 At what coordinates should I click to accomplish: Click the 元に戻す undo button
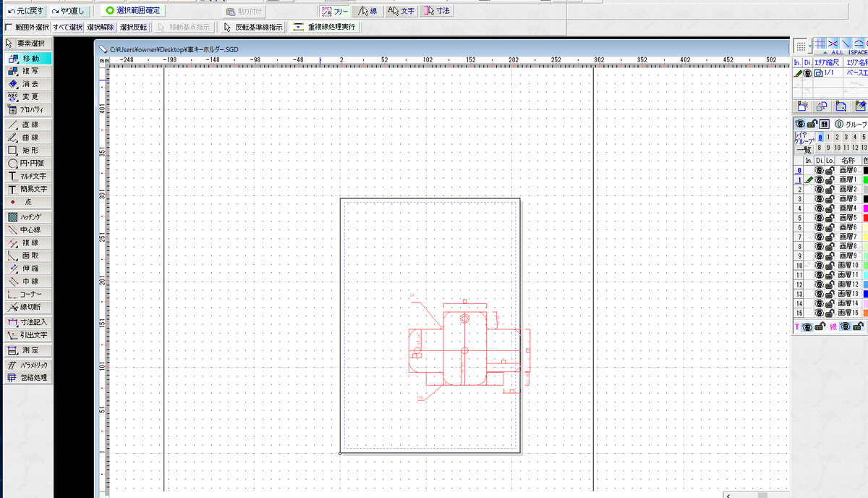[x=25, y=12]
